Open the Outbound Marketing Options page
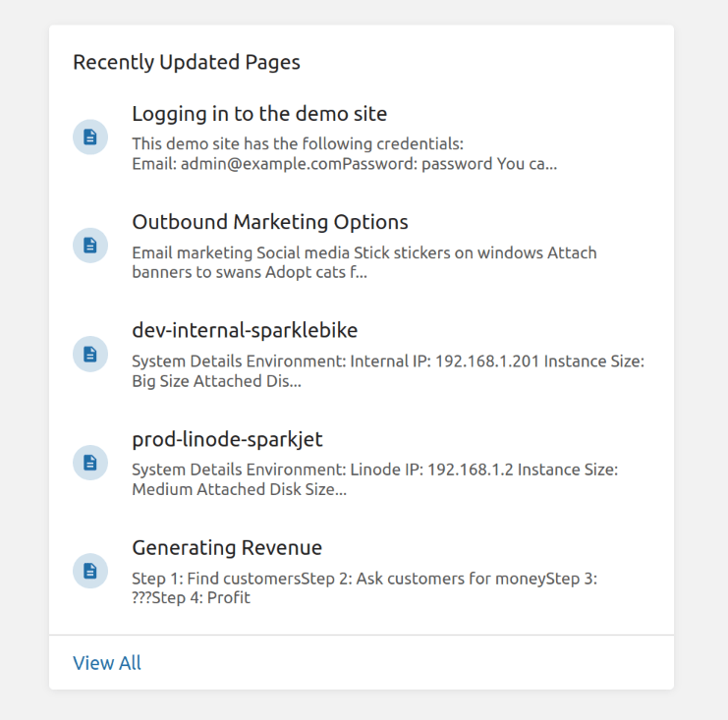This screenshot has width=728, height=720. coord(270,222)
